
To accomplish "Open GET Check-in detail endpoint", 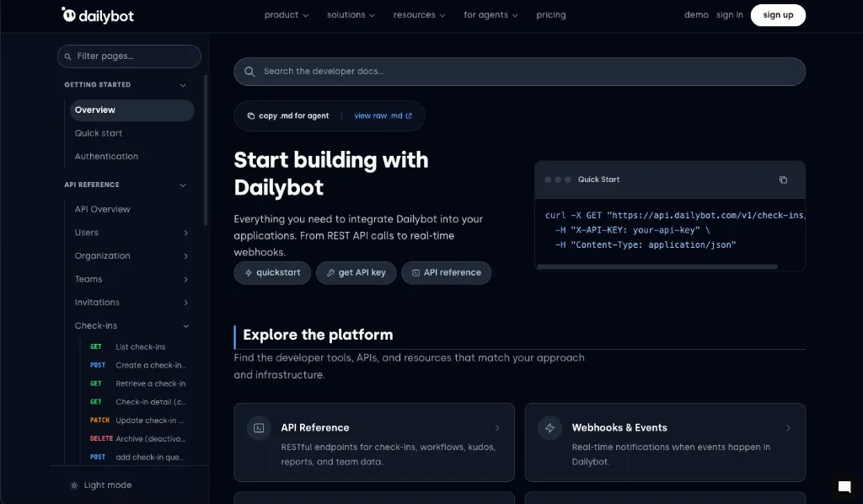I will [x=137, y=402].
